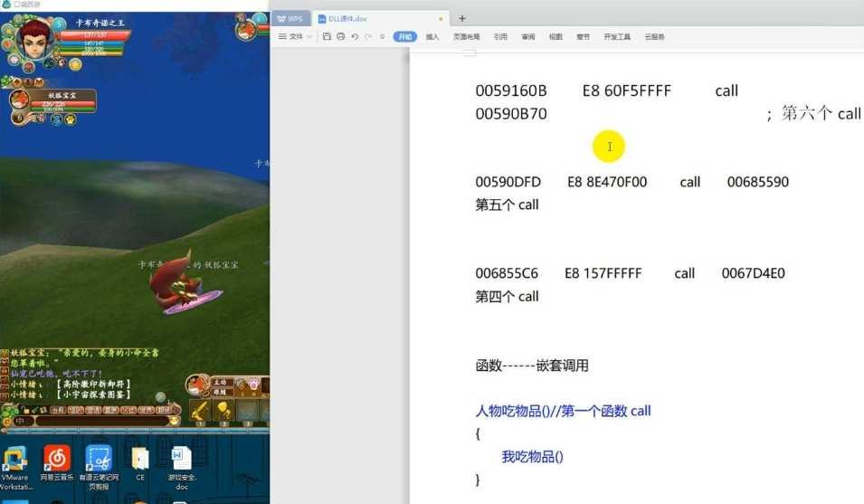This screenshot has height=504, width=864.
Task: Select the first chat channel tab
Action: (59, 410)
